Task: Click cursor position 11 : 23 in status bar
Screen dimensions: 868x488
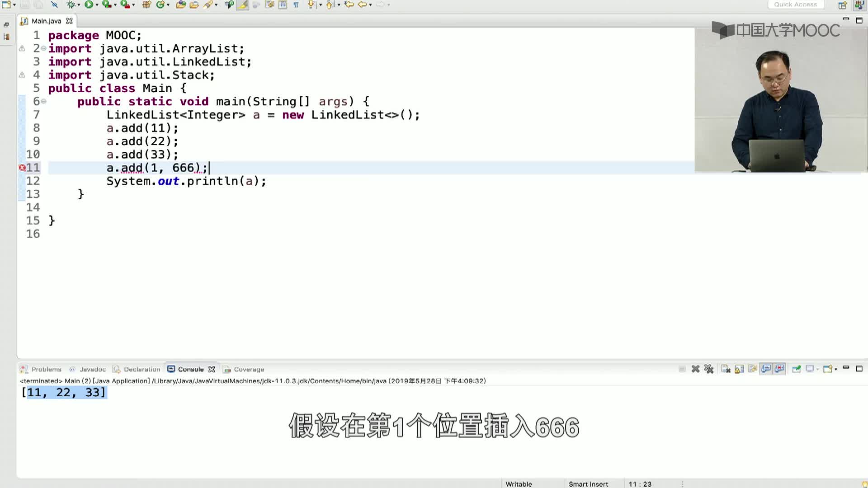Action: [x=640, y=484]
